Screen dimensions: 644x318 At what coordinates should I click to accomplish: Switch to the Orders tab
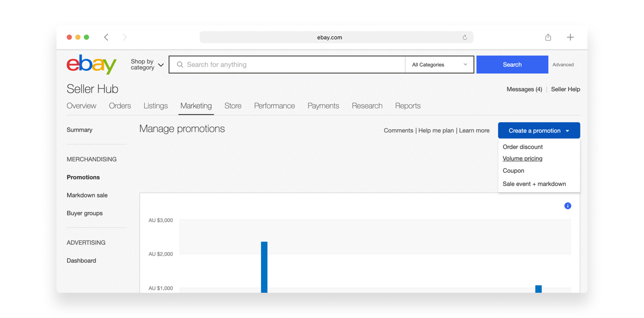pyautogui.click(x=120, y=106)
